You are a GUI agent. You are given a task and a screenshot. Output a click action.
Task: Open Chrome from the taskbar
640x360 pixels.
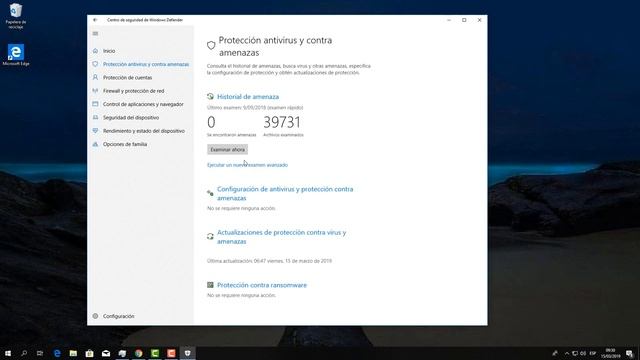(x=139, y=353)
